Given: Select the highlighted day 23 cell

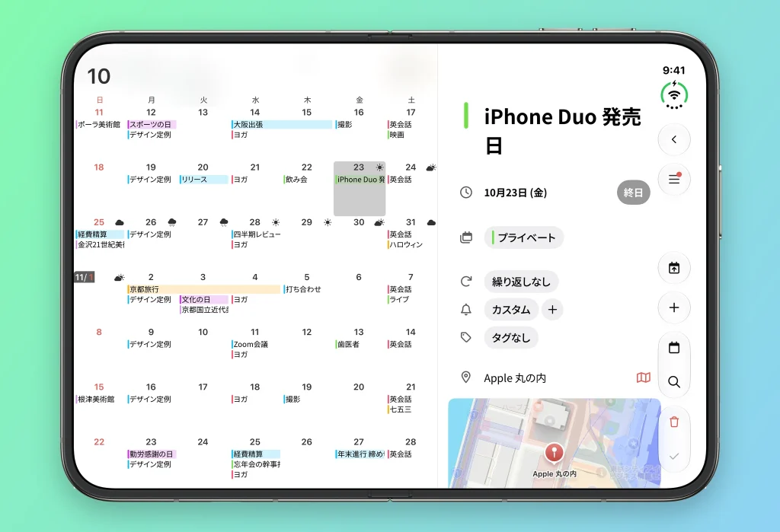Looking at the screenshot, I should pos(360,189).
